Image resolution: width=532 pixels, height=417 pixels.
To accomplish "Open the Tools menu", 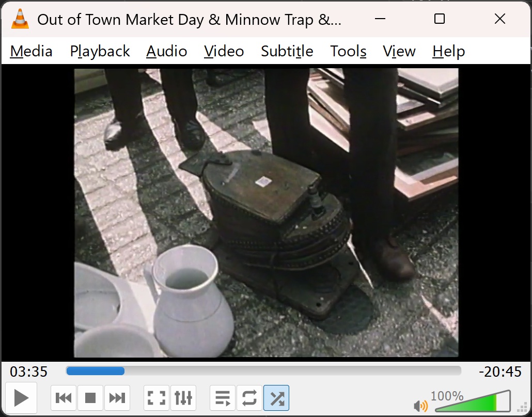I will click(x=348, y=51).
